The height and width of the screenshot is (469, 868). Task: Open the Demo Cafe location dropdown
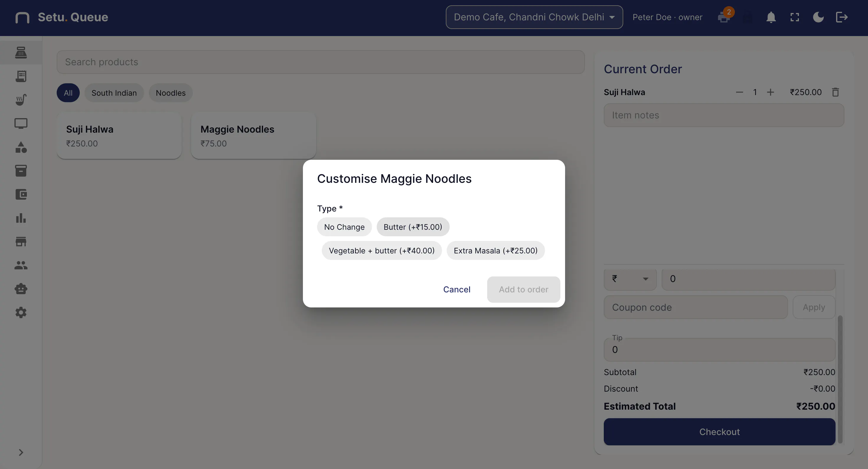click(x=534, y=17)
